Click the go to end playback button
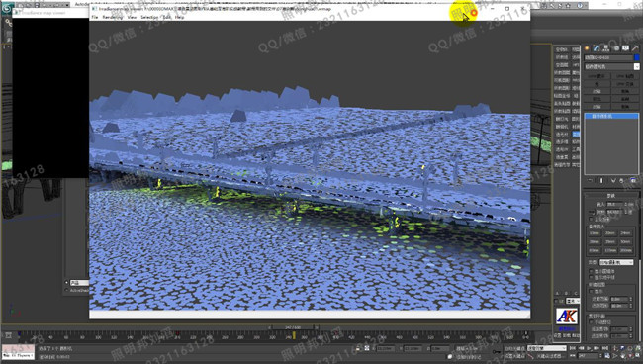This screenshot has height=364, width=643. 605,348
